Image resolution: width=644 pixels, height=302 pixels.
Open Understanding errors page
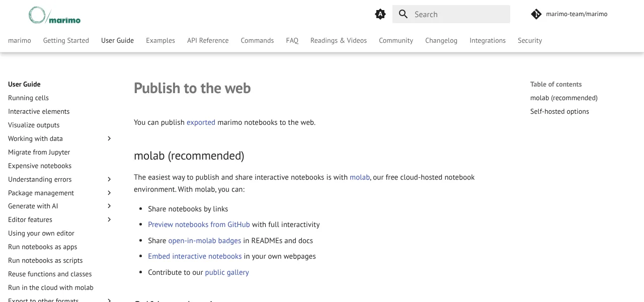[40, 179]
